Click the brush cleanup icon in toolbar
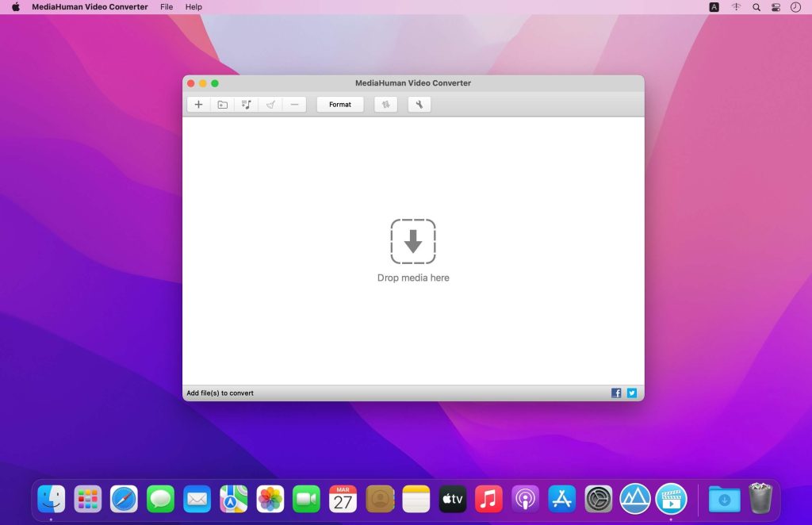This screenshot has height=525, width=812. (x=270, y=104)
